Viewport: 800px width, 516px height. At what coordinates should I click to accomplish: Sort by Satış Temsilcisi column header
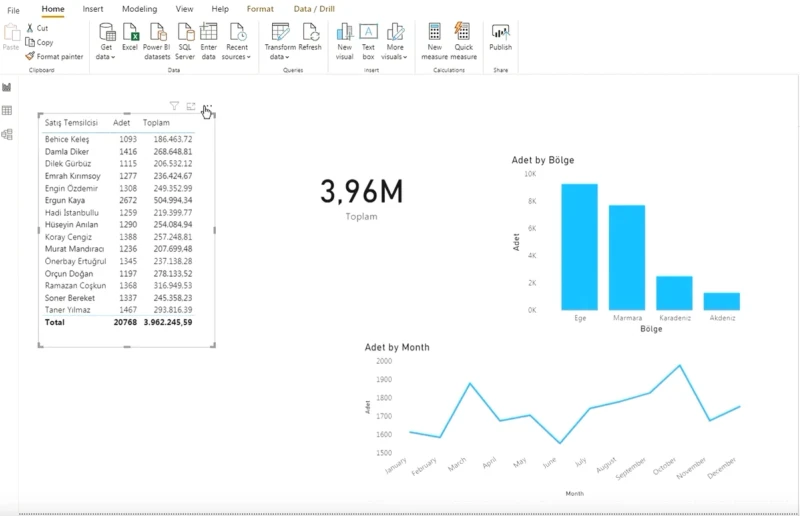point(71,122)
